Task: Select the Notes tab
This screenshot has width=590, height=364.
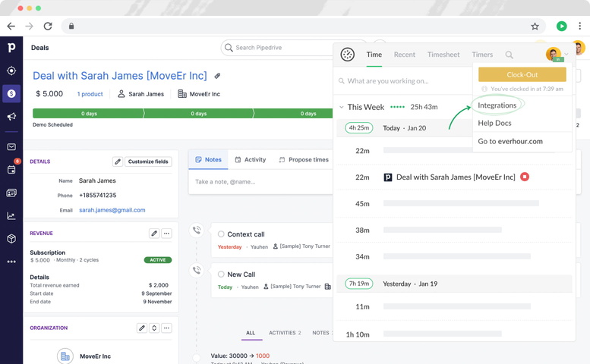Action: coord(209,160)
